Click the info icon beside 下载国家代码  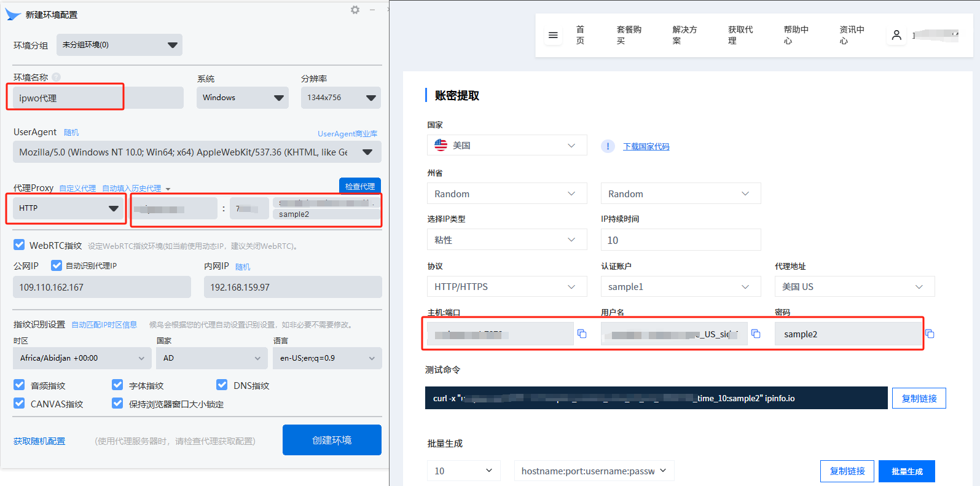pyautogui.click(x=608, y=146)
